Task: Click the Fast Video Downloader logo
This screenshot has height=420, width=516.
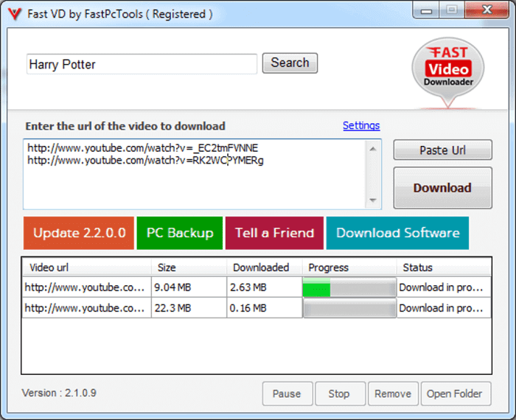Action: (447, 72)
